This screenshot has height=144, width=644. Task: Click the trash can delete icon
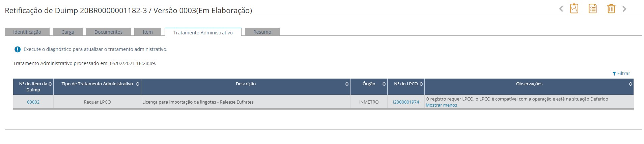pyautogui.click(x=611, y=8)
